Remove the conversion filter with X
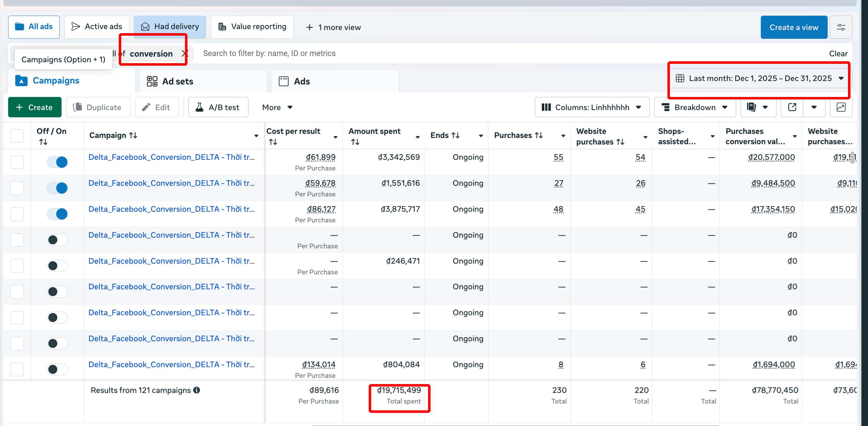Screen dimensions: 868x426 point(184,53)
